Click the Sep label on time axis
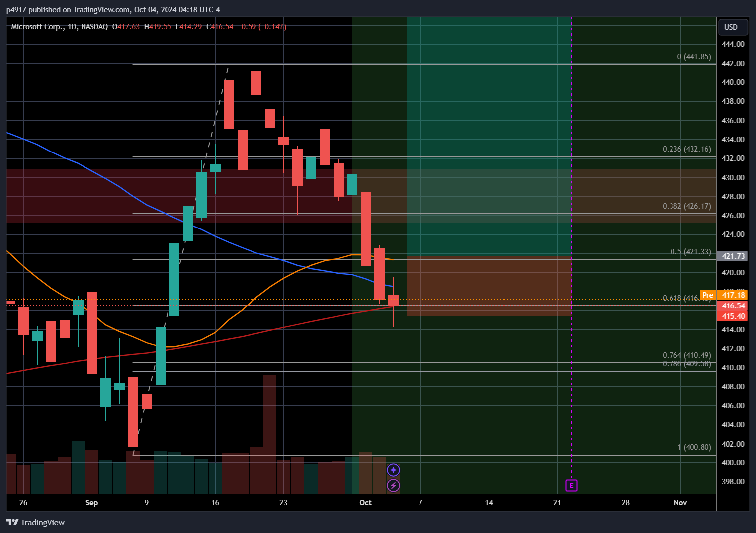The width and height of the screenshot is (756, 533). [x=91, y=503]
